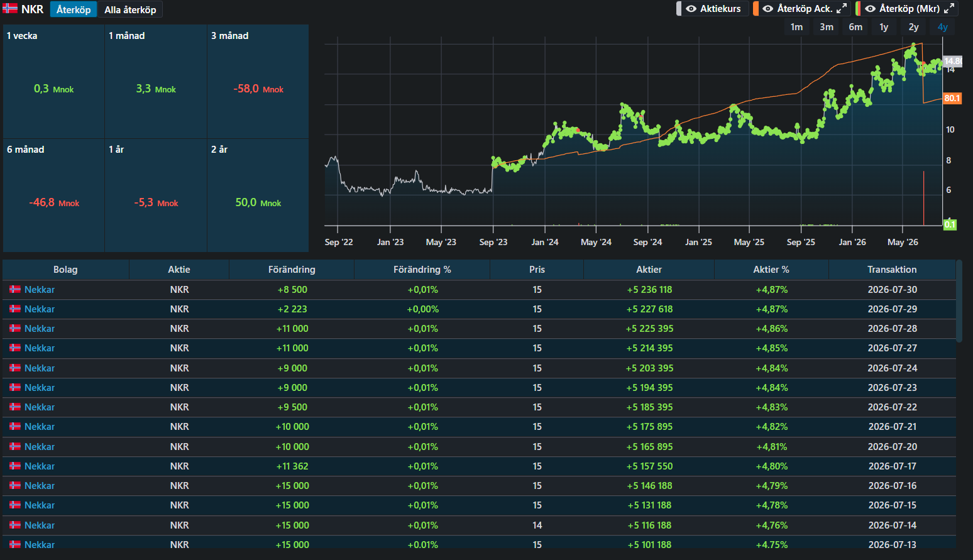
Task: Sort table by Förändring % column
Action: click(422, 270)
